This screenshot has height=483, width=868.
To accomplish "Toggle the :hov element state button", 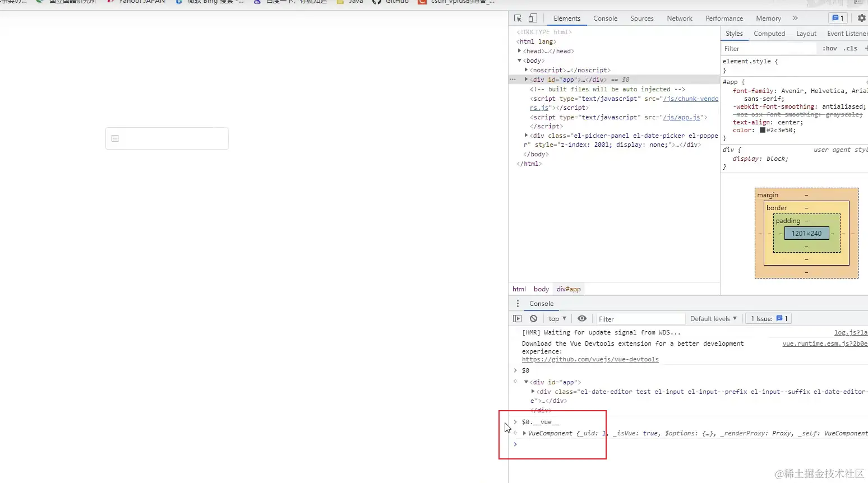I will 829,49.
